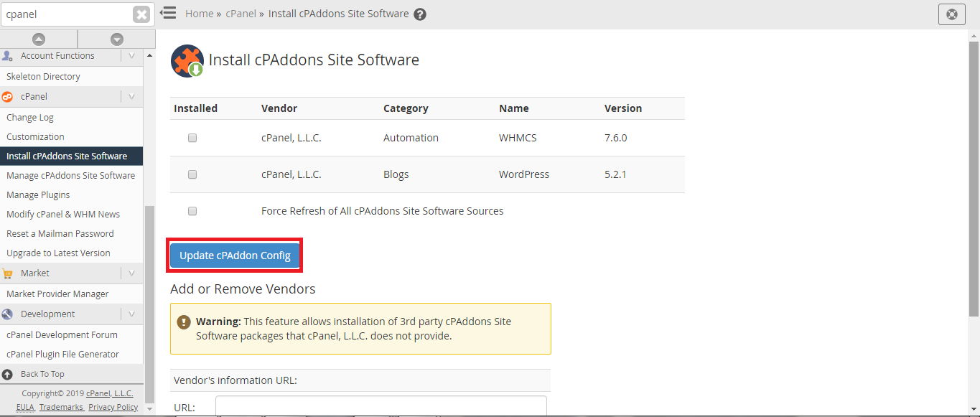
Task: Toggle the sidebar hamburger menu icon
Action: click(168, 13)
